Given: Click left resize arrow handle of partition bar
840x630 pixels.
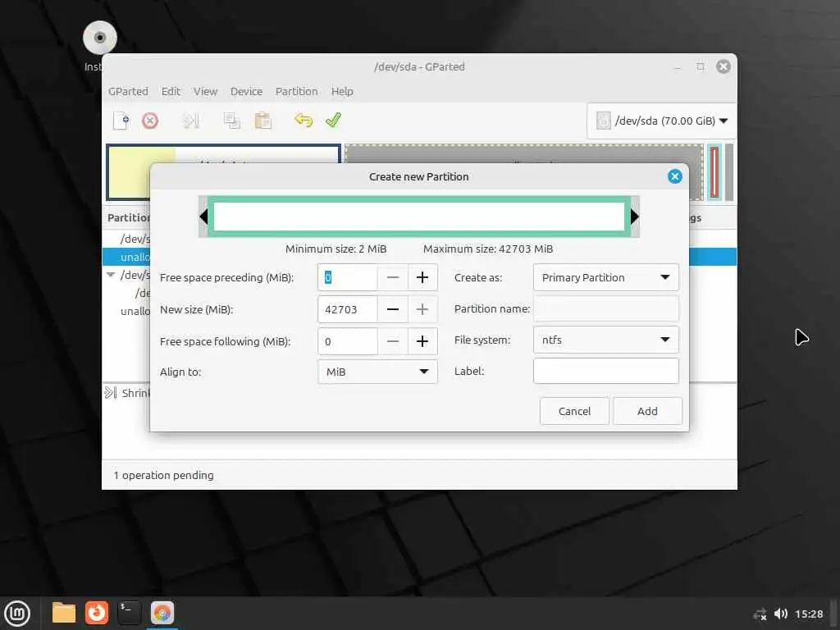Looking at the screenshot, I should [203, 217].
